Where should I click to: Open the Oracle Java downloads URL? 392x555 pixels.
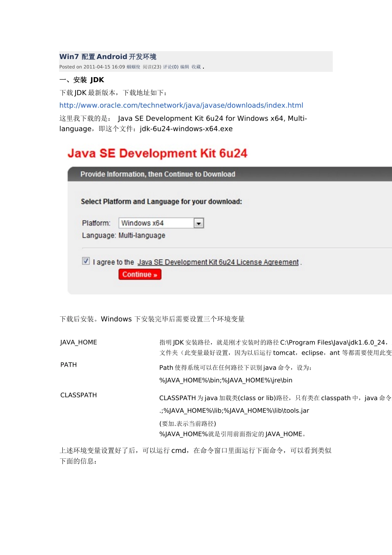click(x=181, y=105)
